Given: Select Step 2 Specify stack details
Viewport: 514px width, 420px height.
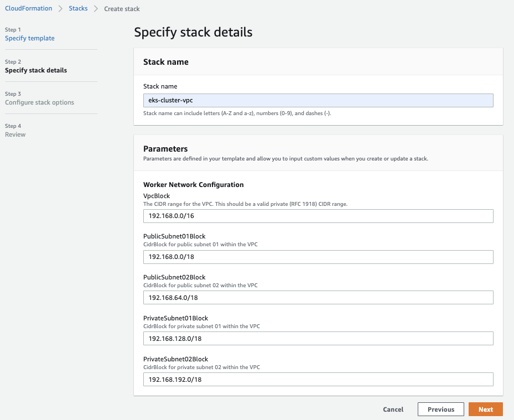Looking at the screenshot, I should coord(36,70).
